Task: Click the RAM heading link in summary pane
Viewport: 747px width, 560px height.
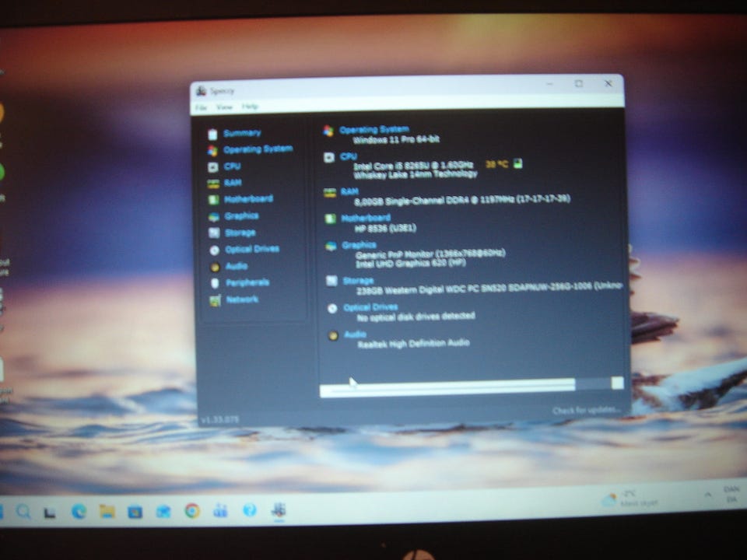Action: click(349, 191)
